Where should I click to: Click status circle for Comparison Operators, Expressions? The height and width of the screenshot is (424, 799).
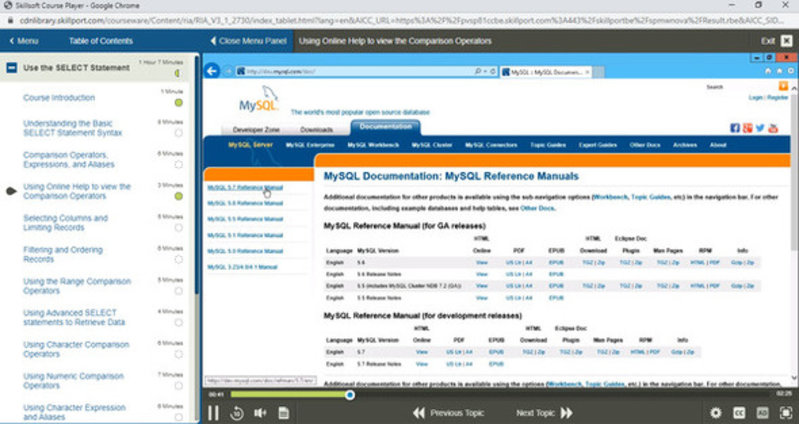[x=178, y=165]
